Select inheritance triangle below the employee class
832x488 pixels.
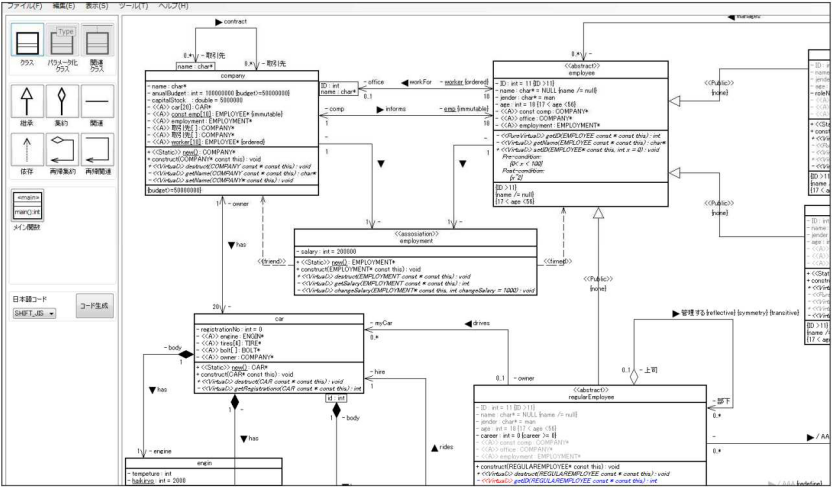[x=599, y=213]
